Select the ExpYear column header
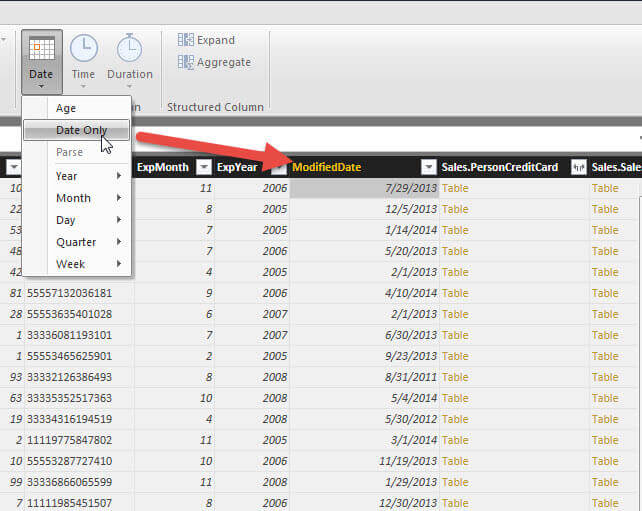 point(238,167)
